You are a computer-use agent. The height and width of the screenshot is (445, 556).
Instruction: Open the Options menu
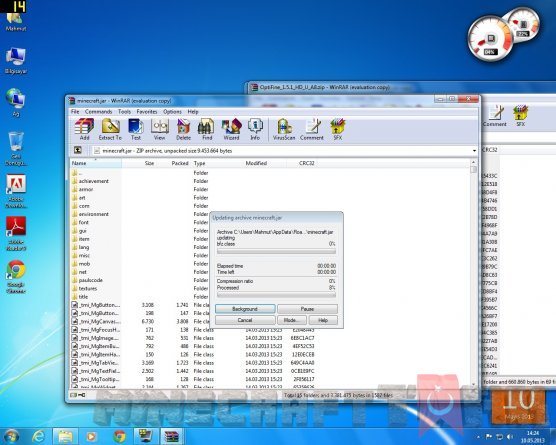coord(172,112)
